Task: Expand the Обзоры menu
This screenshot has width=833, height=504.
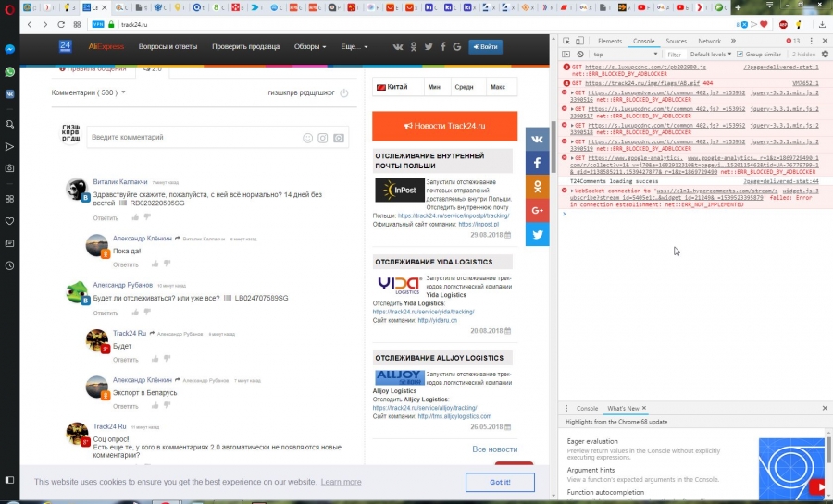Action: point(310,46)
